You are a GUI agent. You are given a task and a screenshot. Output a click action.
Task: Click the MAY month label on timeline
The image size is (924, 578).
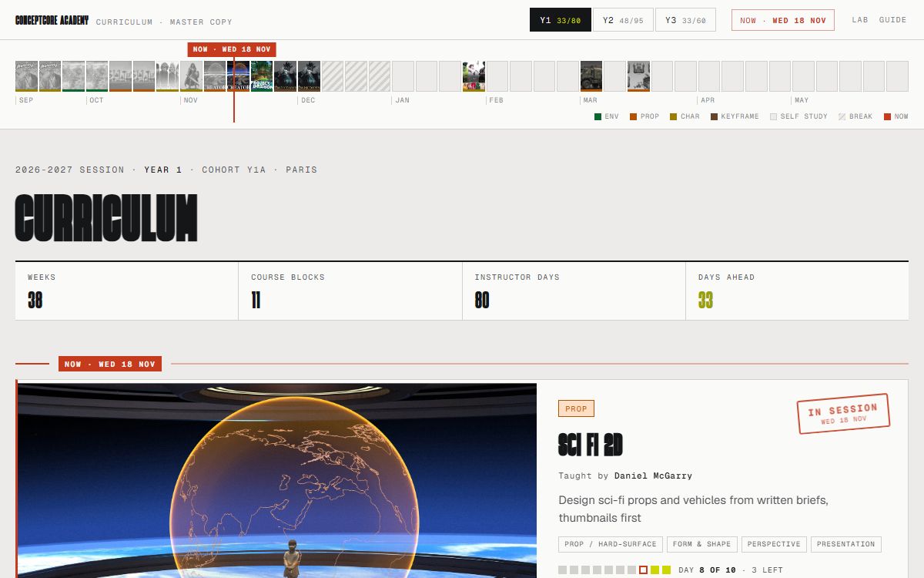[x=802, y=100]
